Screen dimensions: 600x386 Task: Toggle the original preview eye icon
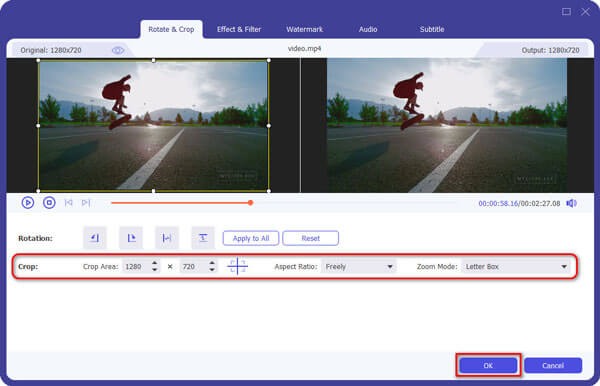pyautogui.click(x=118, y=50)
